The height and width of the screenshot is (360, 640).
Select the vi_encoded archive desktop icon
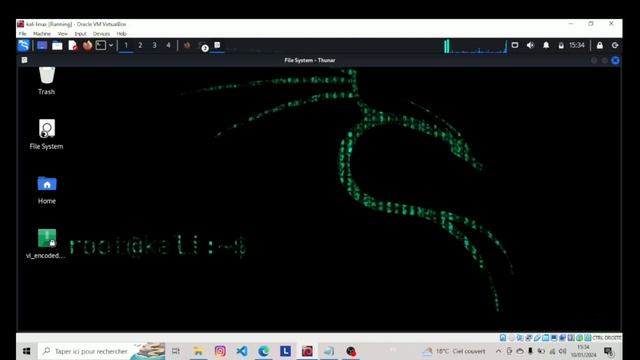46,244
